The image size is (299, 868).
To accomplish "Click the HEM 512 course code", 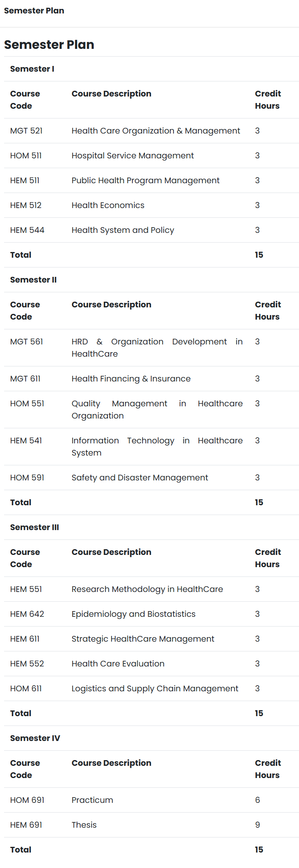I will pyautogui.click(x=26, y=205).
